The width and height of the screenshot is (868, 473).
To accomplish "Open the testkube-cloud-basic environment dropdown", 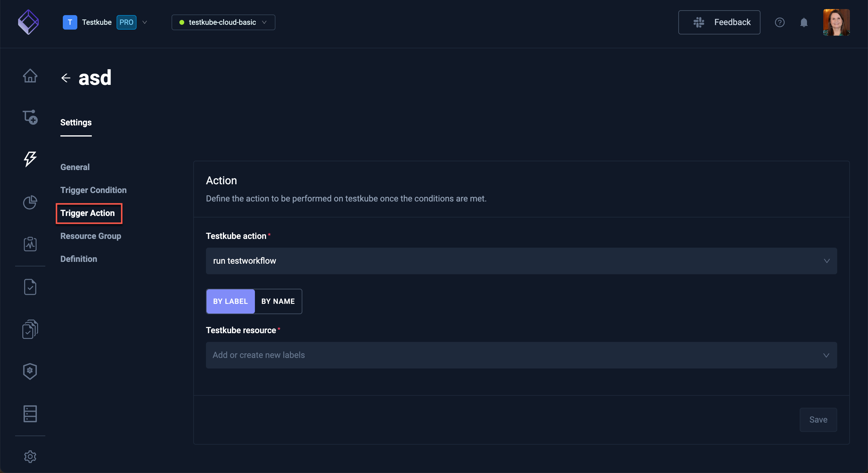I will coord(223,22).
